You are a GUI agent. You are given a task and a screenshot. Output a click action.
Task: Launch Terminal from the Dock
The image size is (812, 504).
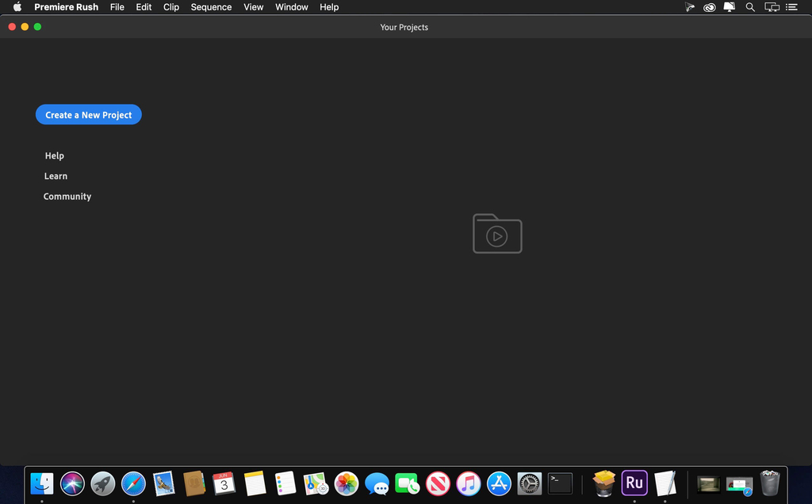coord(559,483)
